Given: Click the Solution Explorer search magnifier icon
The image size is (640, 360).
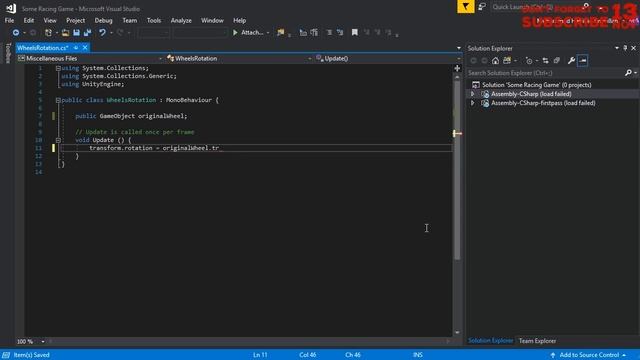Looking at the screenshot, I should click(x=628, y=73).
